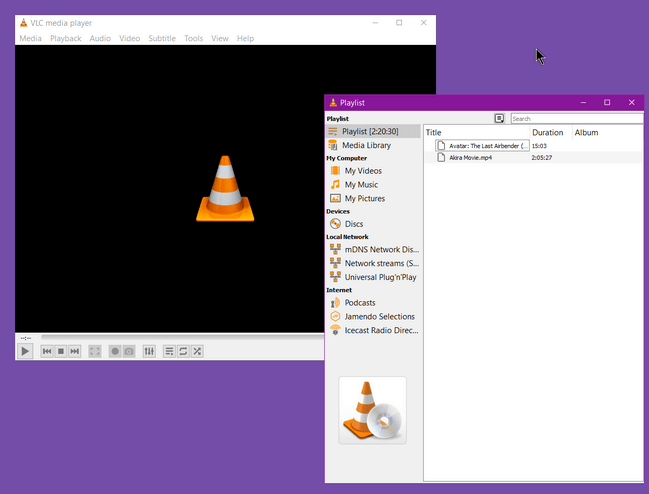Viewport: 649px width, 494px height.
Task: Click the VLC cone logo in video area
Action: [225, 189]
